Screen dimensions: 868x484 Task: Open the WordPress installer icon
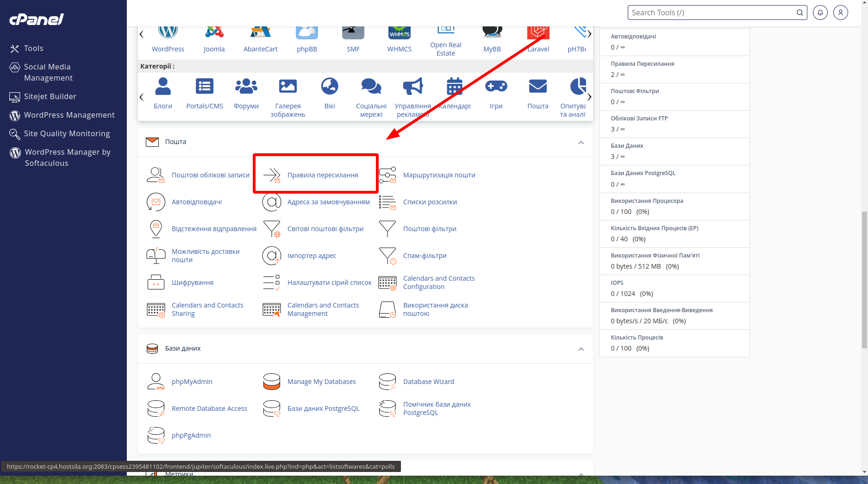pyautogui.click(x=168, y=32)
